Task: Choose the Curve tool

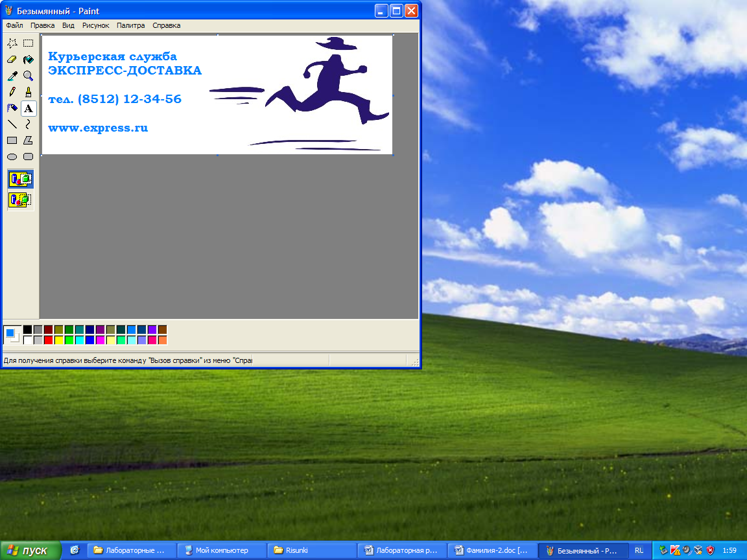Action: click(29, 124)
